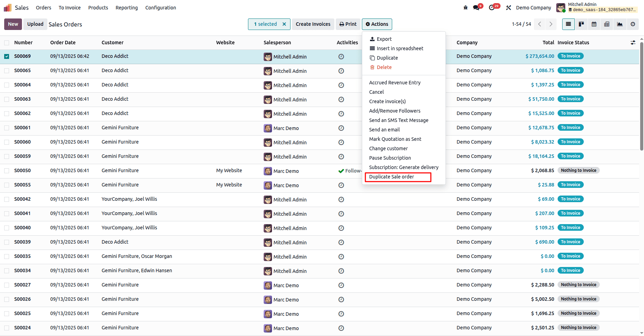Open the schedule activity clock for S00063

click(x=341, y=99)
